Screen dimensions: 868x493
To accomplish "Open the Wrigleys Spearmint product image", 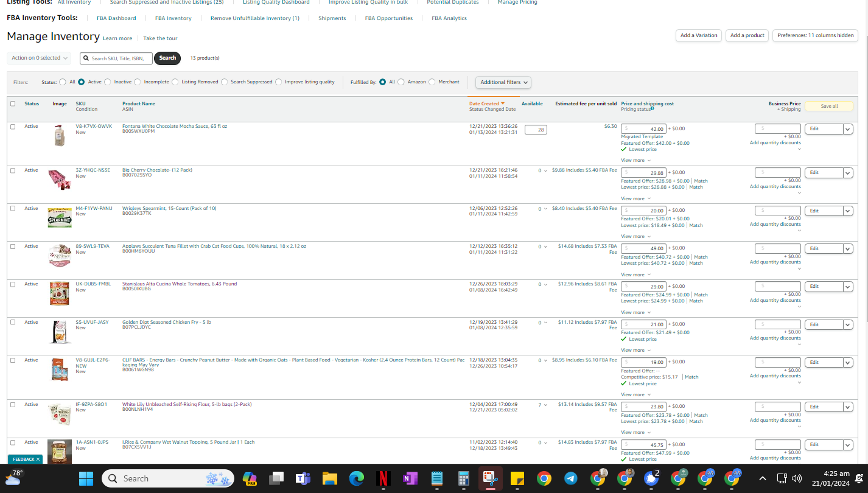I will point(59,217).
